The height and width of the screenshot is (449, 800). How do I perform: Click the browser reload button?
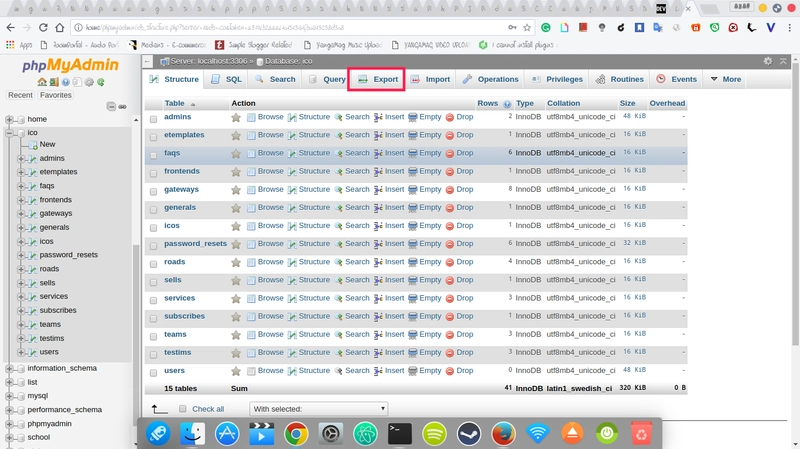tap(43, 28)
